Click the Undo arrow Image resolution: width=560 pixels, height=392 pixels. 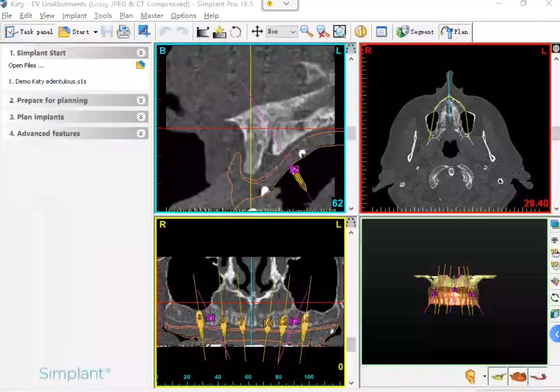coord(165,31)
